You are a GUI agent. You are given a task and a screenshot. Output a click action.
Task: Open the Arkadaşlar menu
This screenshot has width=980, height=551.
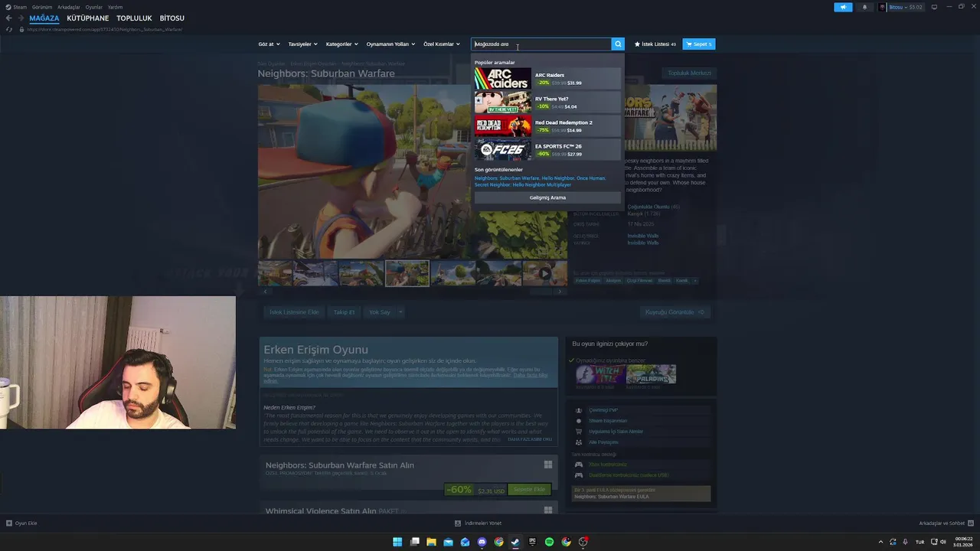coord(68,7)
